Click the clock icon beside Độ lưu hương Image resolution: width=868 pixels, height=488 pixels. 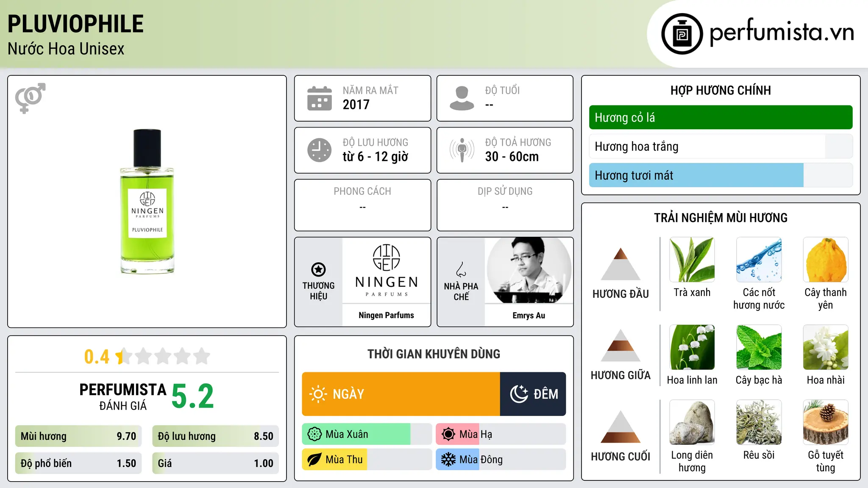(320, 150)
